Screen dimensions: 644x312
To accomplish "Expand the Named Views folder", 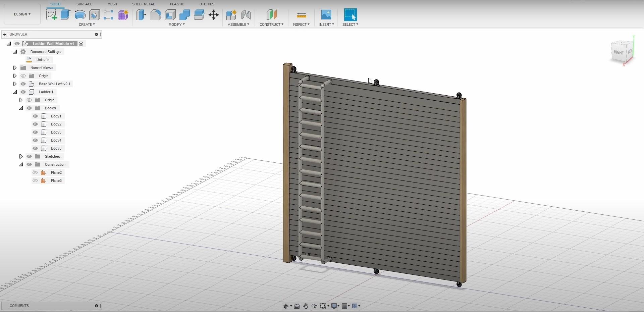I will [15, 68].
